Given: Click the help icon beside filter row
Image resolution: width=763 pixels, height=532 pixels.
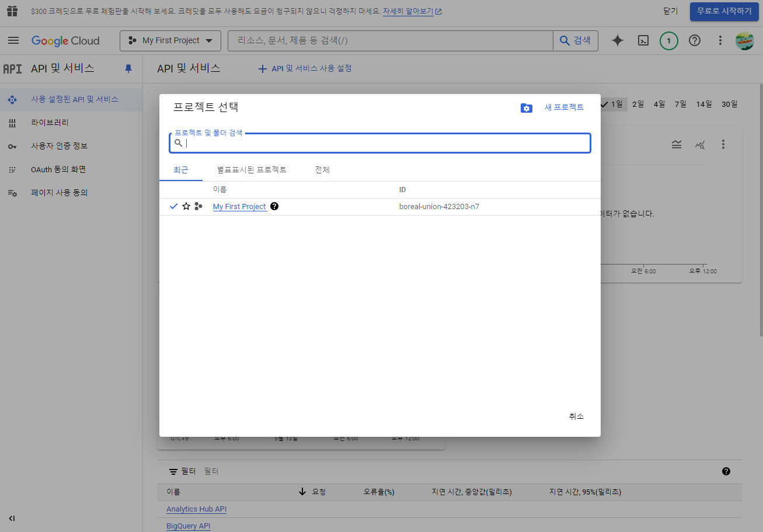Looking at the screenshot, I should click(726, 471).
